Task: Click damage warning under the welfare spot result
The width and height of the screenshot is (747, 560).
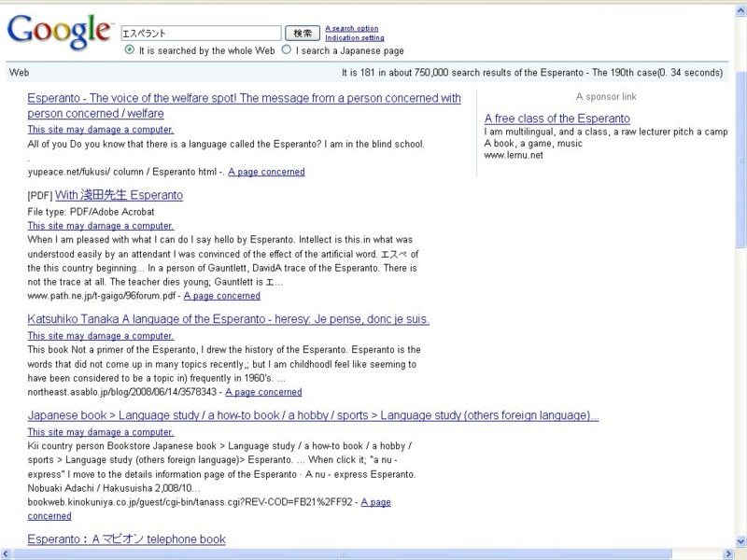Action: (101, 130)
